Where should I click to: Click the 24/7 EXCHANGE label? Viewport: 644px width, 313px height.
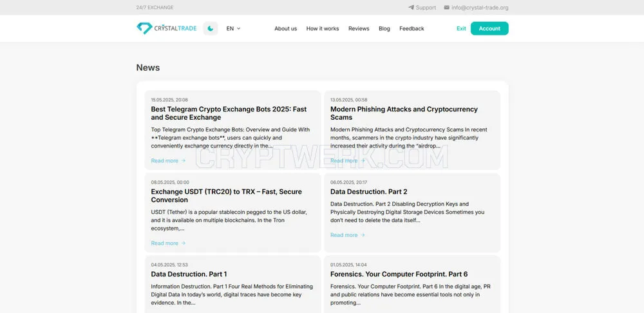[x=155, y=7]
